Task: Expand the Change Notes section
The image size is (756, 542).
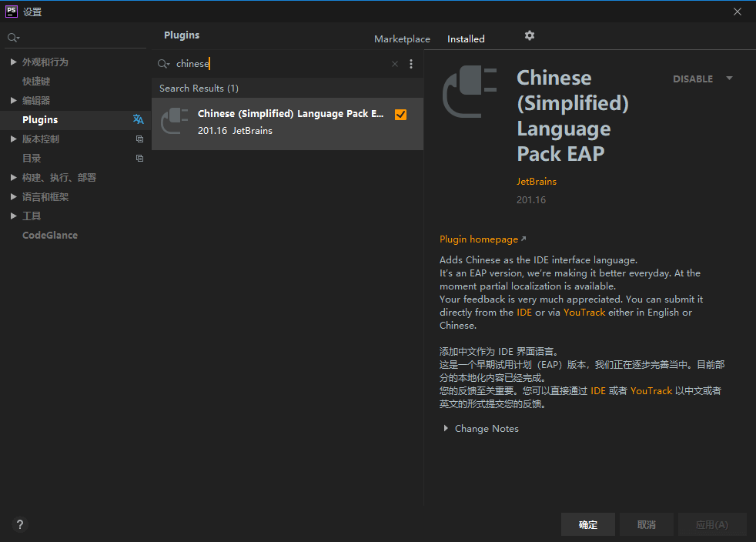Action: (x=446, y=428)
